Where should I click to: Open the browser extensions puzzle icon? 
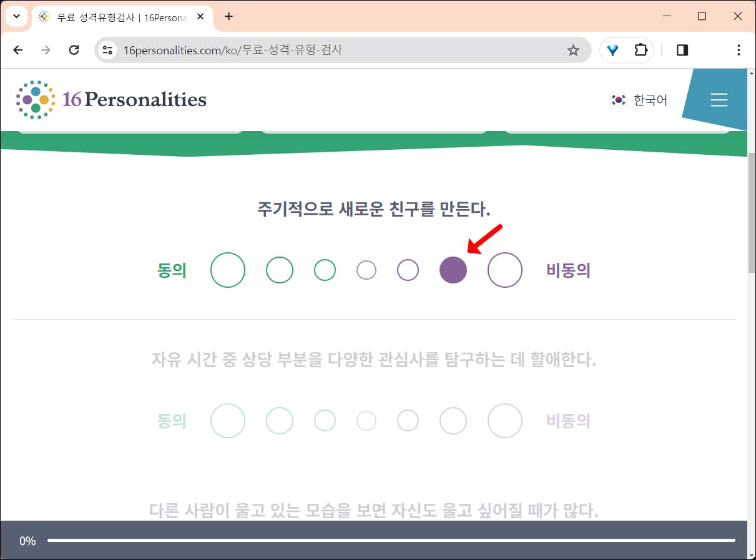click(x=641, y=50)
